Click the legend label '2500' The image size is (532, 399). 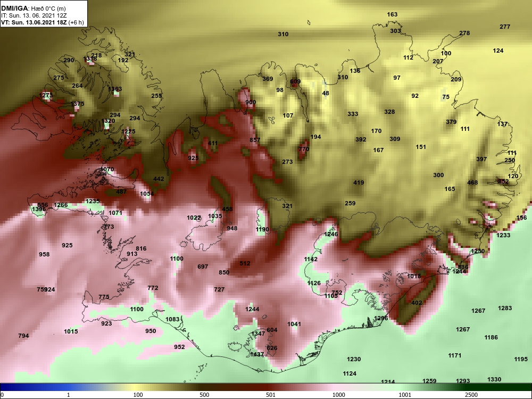[x=471, y=395]
